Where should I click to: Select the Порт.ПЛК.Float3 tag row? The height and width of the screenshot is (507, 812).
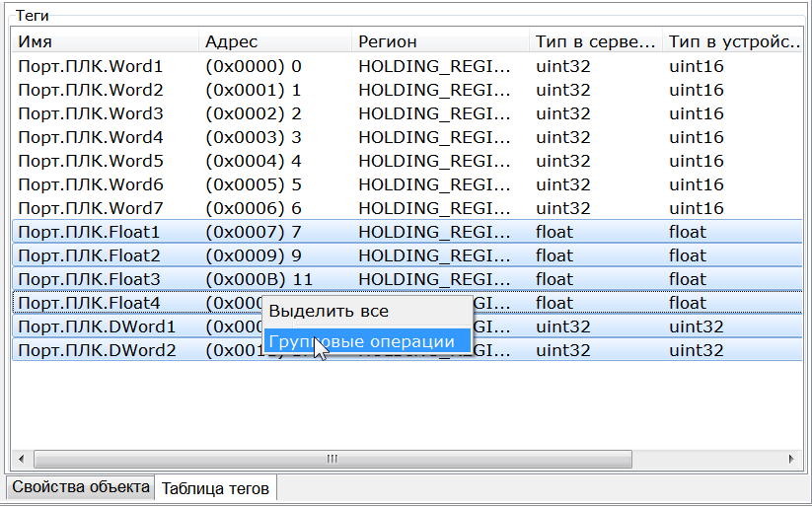tap(89, 279)
